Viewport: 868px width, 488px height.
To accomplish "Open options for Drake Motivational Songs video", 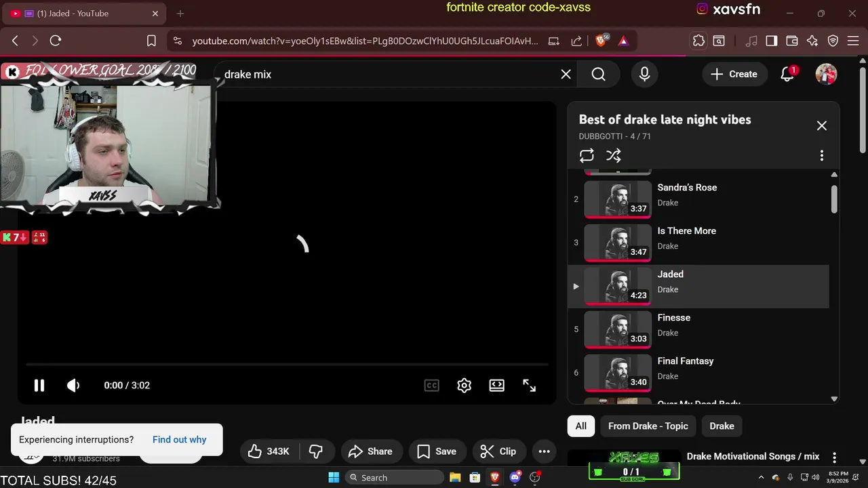I will click(834, 457).
